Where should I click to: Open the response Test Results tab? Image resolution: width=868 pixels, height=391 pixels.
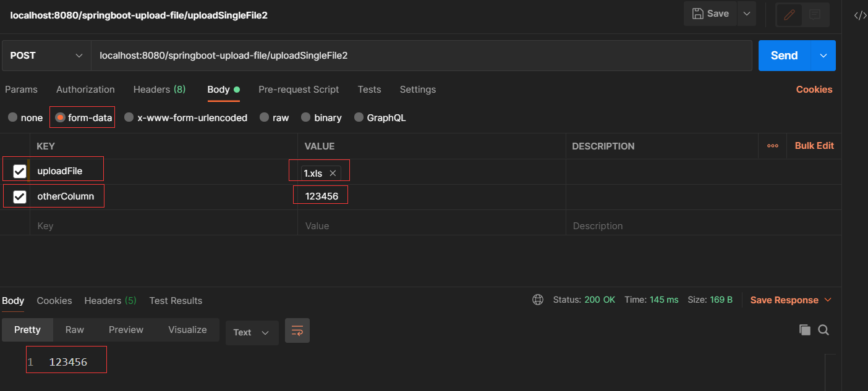coord(176,301)
